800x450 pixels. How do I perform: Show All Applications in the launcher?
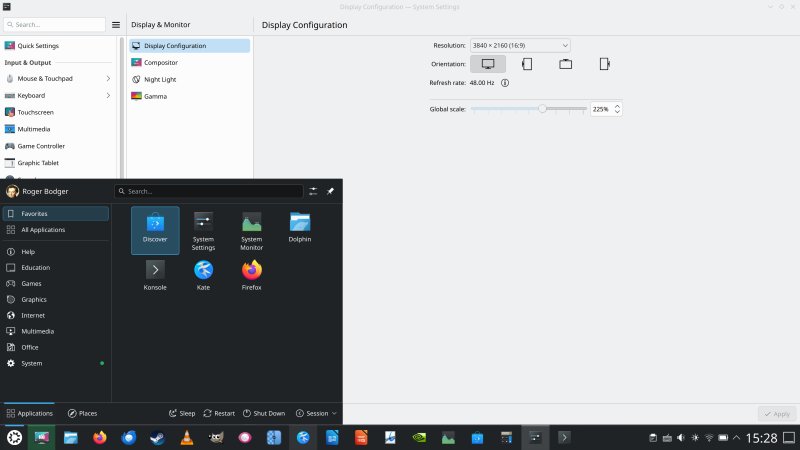pos(56,230)
